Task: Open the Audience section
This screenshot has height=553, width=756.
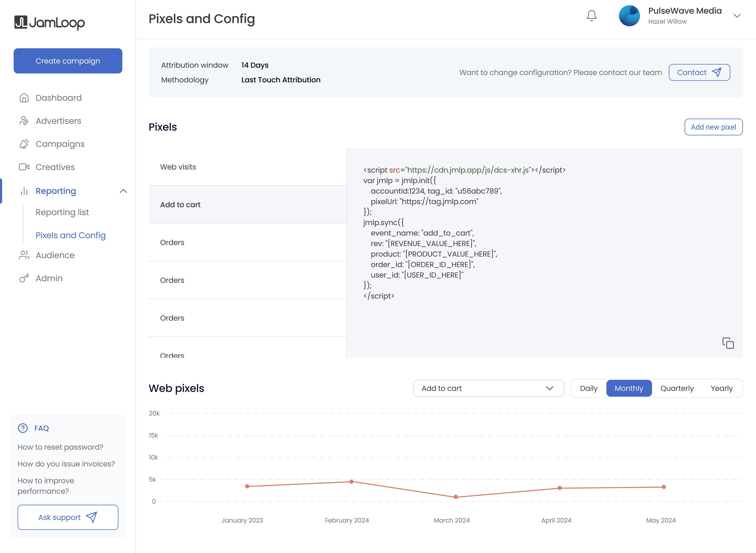Action: [x=55, y=255]
